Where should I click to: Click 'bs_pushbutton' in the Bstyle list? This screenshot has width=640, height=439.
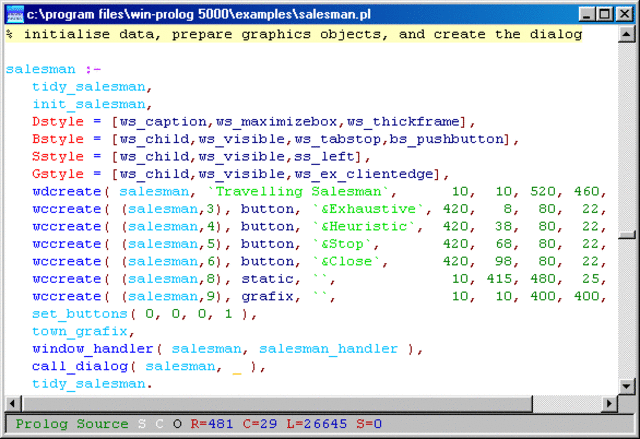tap(447, 139)
